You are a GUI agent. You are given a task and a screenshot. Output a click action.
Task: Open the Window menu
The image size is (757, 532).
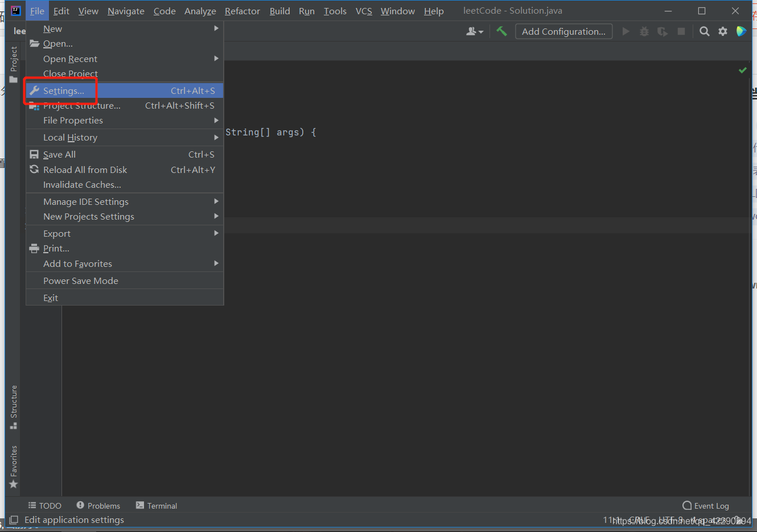click(398, 11)
